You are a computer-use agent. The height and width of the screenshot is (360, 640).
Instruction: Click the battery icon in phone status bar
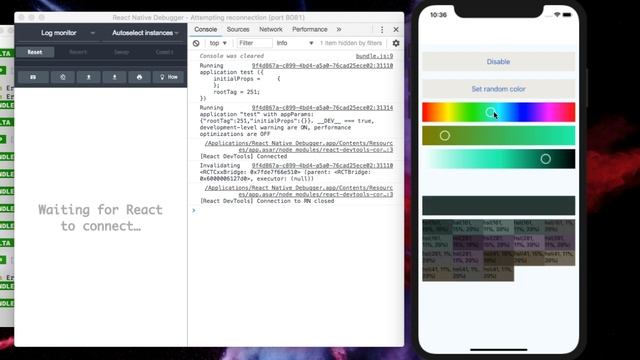[x=567, y=15]
